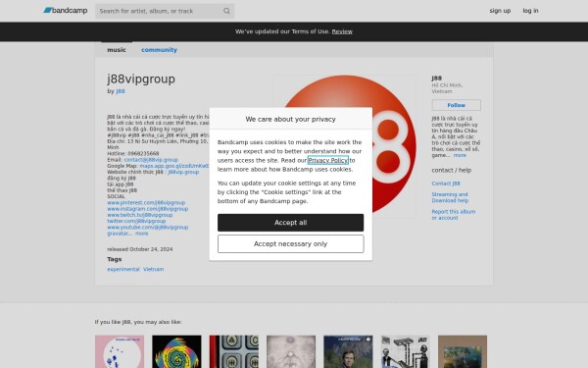This screenshot has width=588, height=368.
Task: Open the keypad buttons album thumbnail
Action: (x=234, y=351)
